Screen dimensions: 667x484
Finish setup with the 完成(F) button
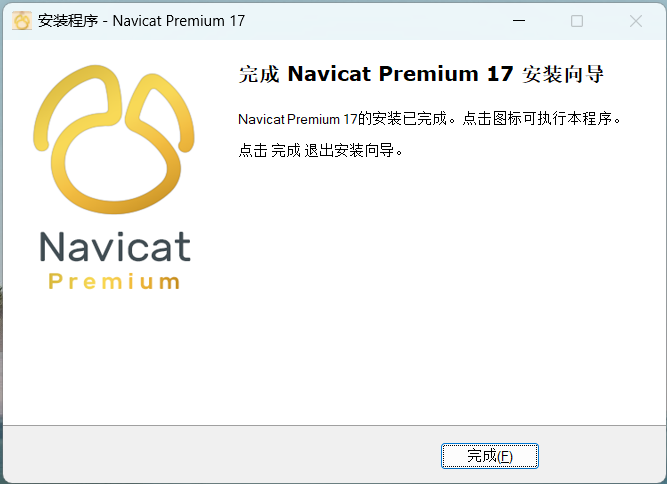click(490, 456)
